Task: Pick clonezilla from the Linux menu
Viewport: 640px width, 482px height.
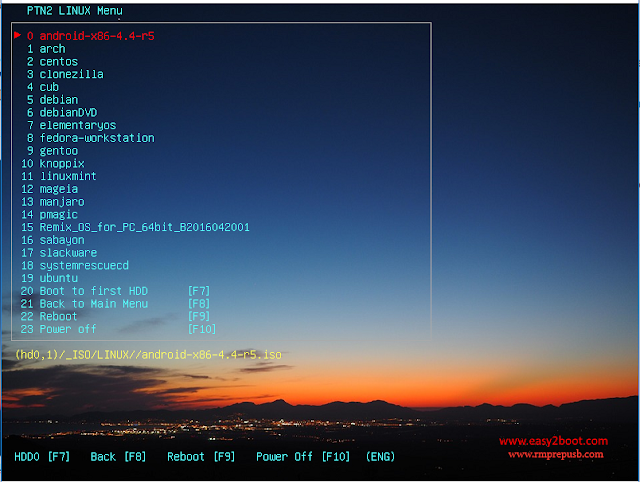Action: pyautogui.click(x=65, y=74)
